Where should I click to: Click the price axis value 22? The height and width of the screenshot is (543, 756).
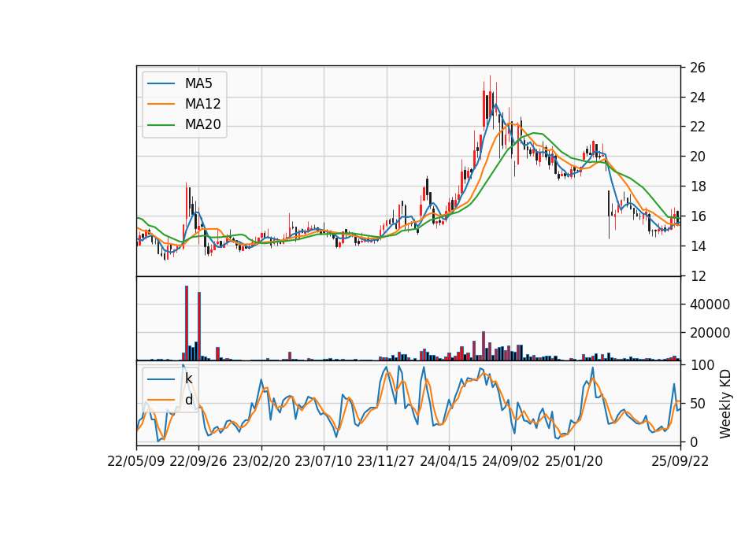pos(698,127)
